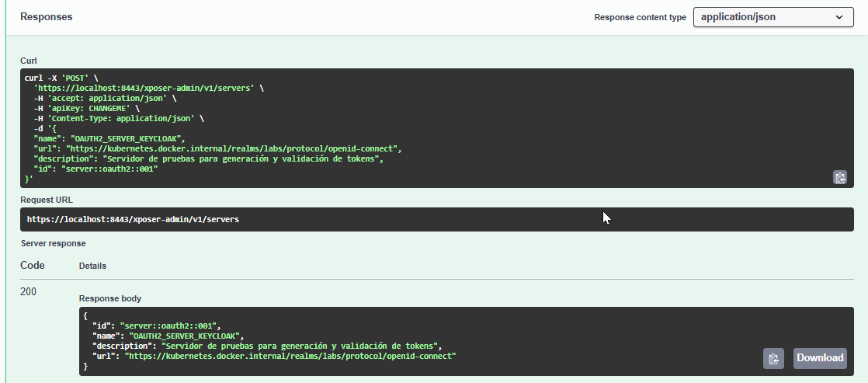Open the Response content type dropdown
The height and width of the screenshot is (383, 868).
tap(773, 17)
